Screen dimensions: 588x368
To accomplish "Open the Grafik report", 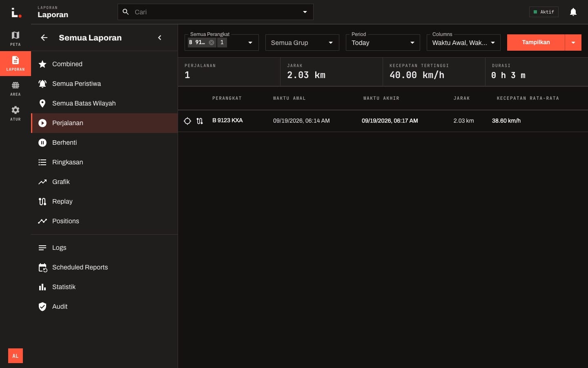I will [105, 182].
